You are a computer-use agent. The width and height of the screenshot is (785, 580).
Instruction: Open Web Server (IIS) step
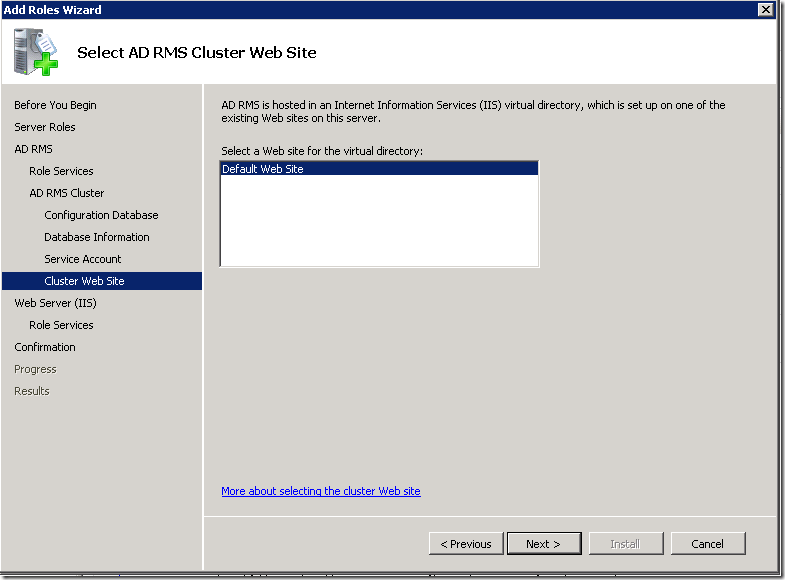click(x=55, y=303)
